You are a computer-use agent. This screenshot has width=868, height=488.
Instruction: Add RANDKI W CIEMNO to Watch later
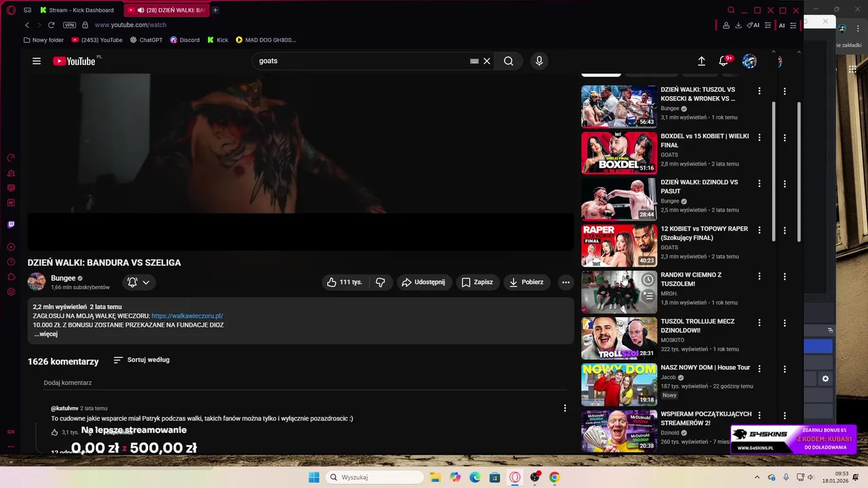(648, 280)
